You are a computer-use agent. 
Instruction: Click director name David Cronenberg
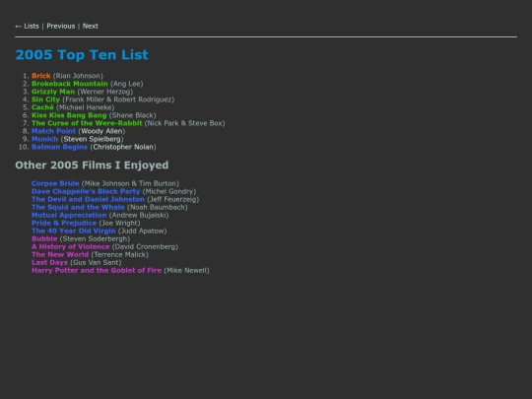145,246
